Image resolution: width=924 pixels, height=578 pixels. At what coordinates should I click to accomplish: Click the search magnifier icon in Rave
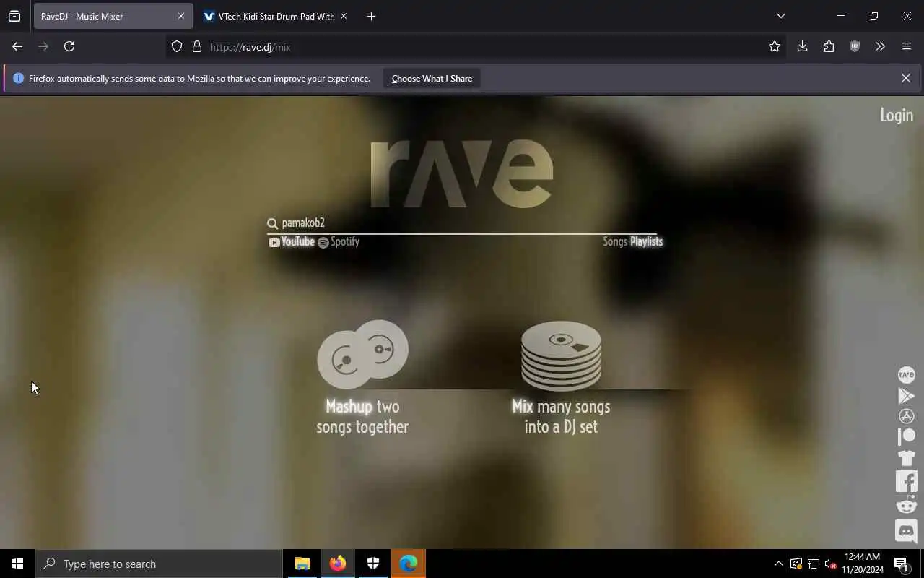(x=272, y=223)
